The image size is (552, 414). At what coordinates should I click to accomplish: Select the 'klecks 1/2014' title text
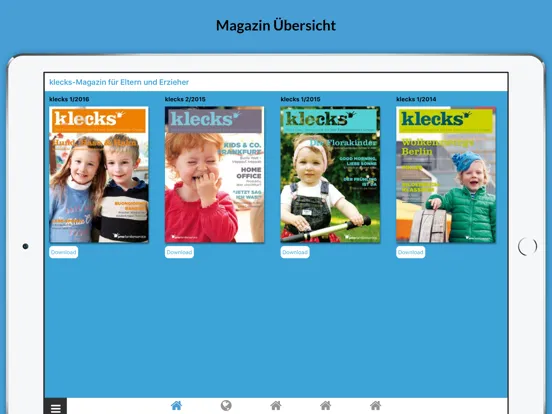[416, 99]
